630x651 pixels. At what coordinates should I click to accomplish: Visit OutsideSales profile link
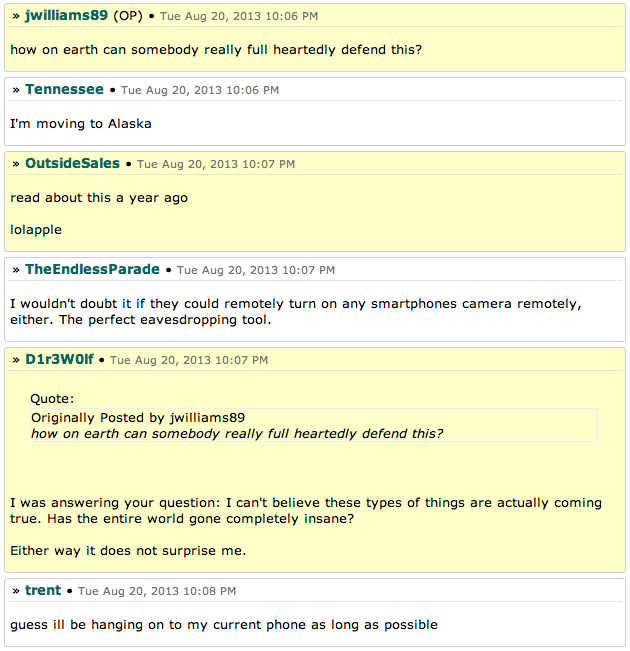click(72, 164)
